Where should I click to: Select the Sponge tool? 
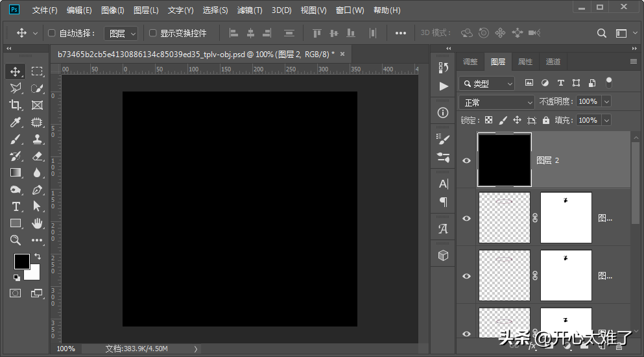coord(15,190)
